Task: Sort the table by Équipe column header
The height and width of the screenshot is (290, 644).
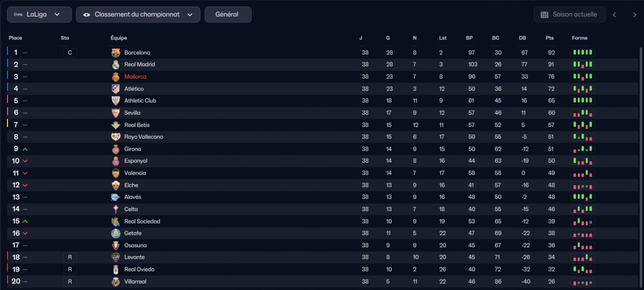Action: click(119, 38)
